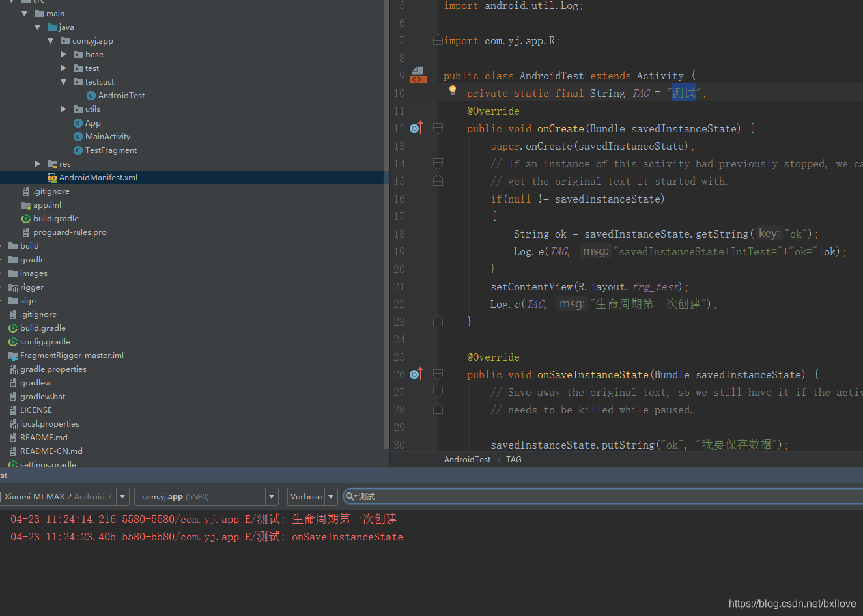Open README.md file
Screen dimensions: 863x616
click(44, 437)
